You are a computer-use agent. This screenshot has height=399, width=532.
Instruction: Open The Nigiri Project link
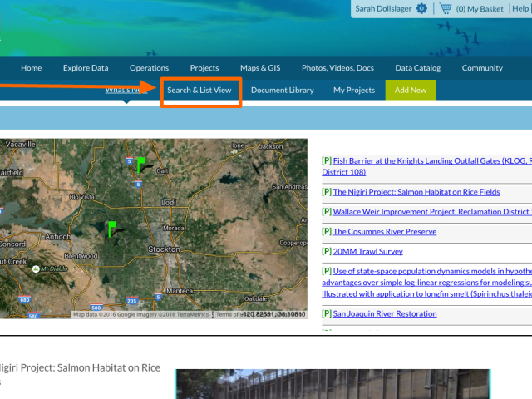pyautogui.click(x=416, y=192)
